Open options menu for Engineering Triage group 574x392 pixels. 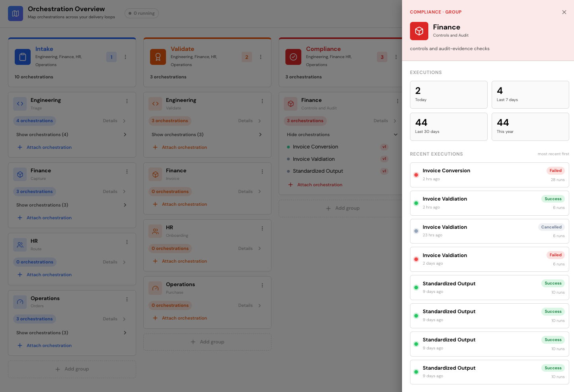[x=127, y=101]
